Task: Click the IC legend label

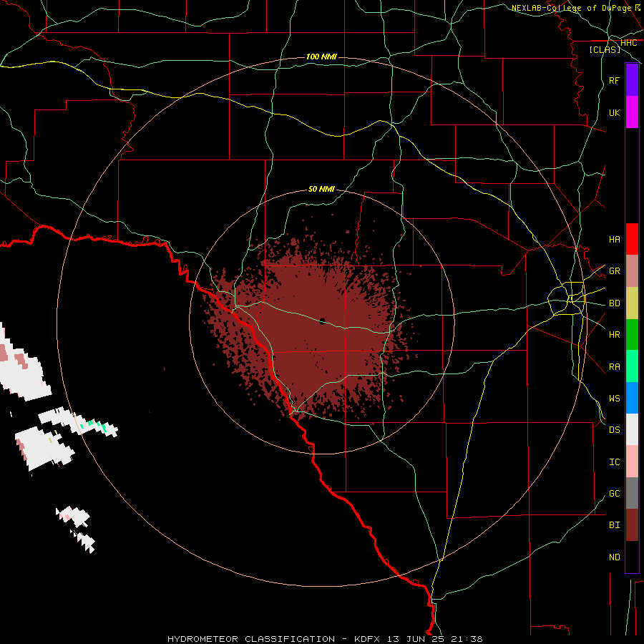Action: tap(614, 462)
